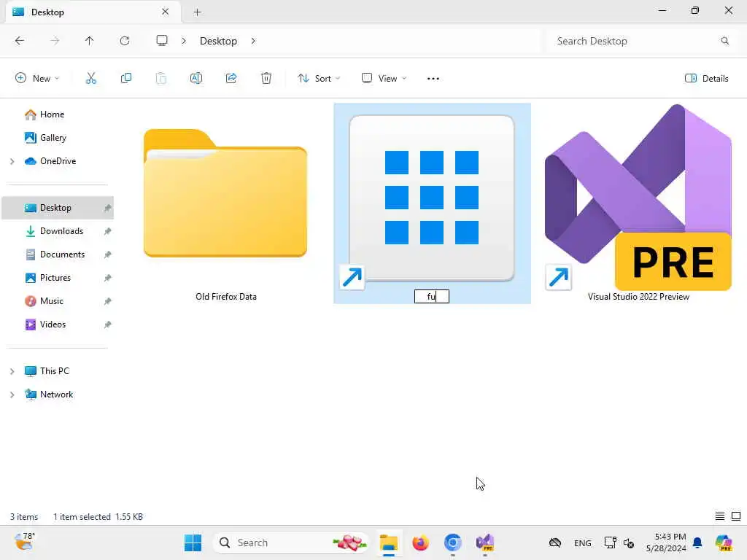Go up one folder level arrow
747x560 pixels.
point(90,41)
